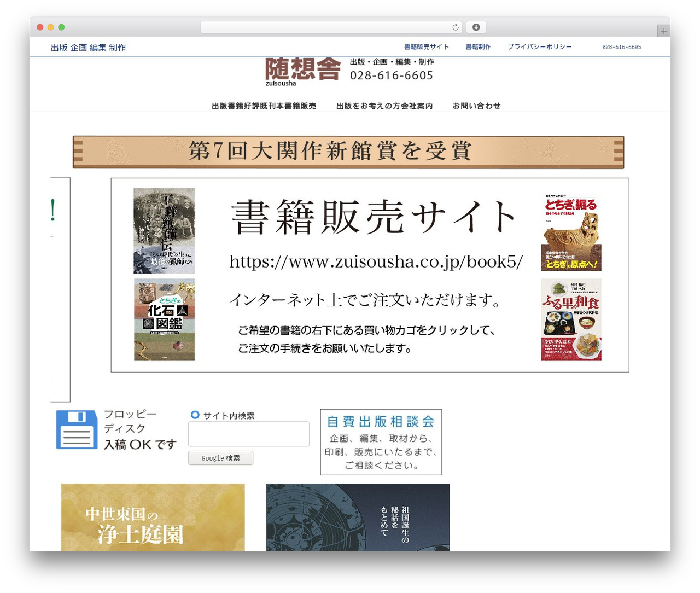Click the 第7回大関作新館賞を受賞 banner
The width and height of the screenshot is (700, 593).
click(348, 152)
